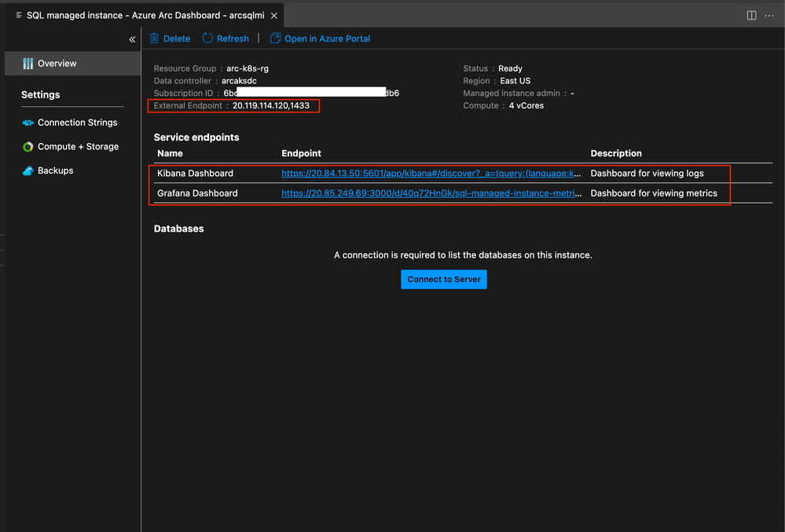
Task: Select the SQL managed instance dashboard tab
Action: tap(144, 16)
